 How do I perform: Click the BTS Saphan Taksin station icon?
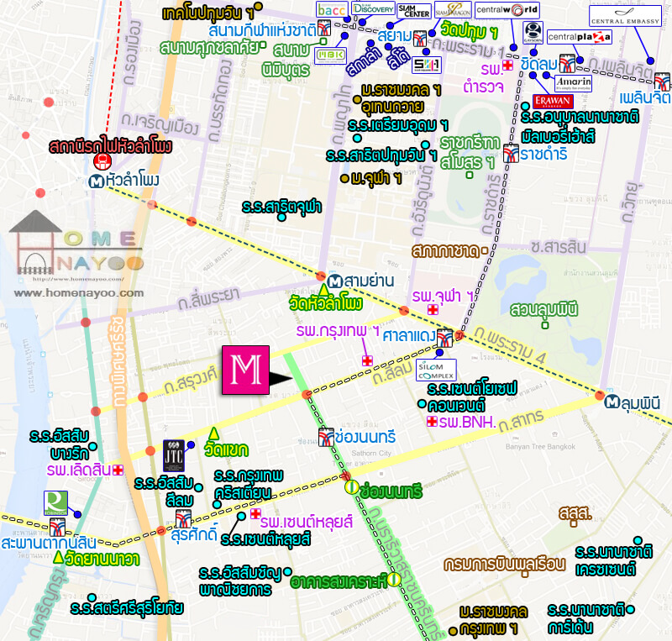click(x=57, y=527)
